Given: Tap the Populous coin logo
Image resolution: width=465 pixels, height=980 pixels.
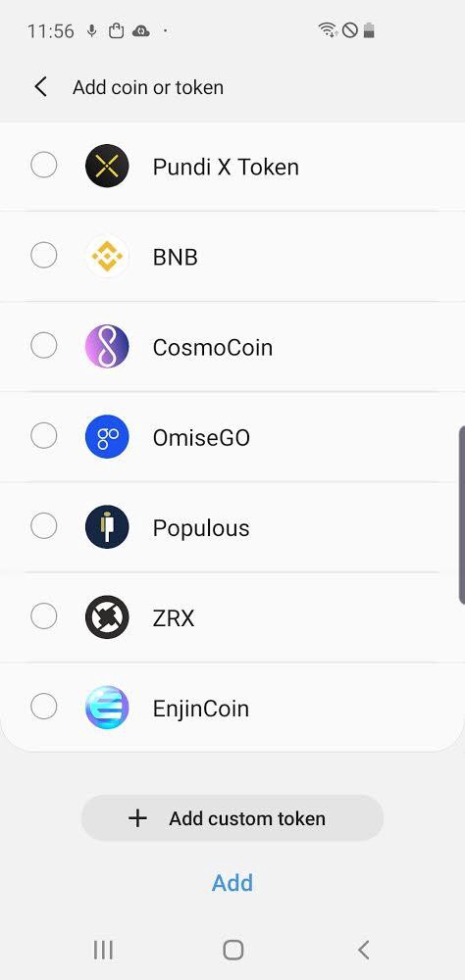Looking at the screenshot, I should [x=107, y=527].
